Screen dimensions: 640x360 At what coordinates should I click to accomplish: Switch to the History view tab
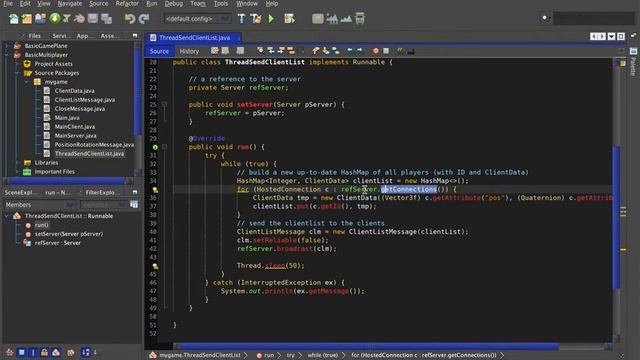coord(189,51)
